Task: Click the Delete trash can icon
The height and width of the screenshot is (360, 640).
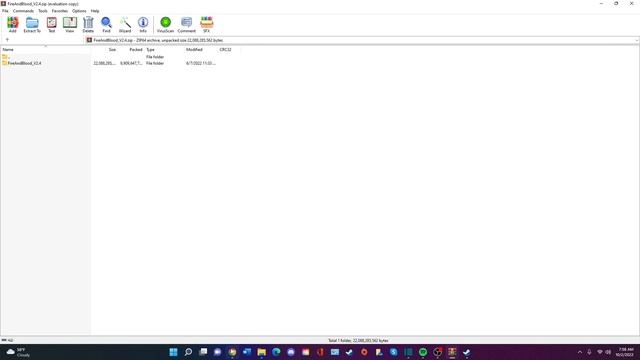Action: pyautogui.click(x=88, y=24)
